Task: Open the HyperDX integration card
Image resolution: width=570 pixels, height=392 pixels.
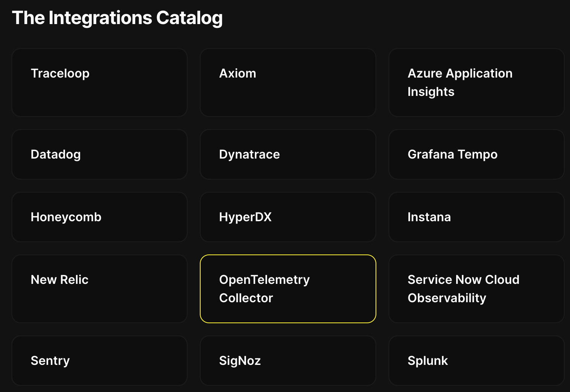Action: tap(288, 217)
